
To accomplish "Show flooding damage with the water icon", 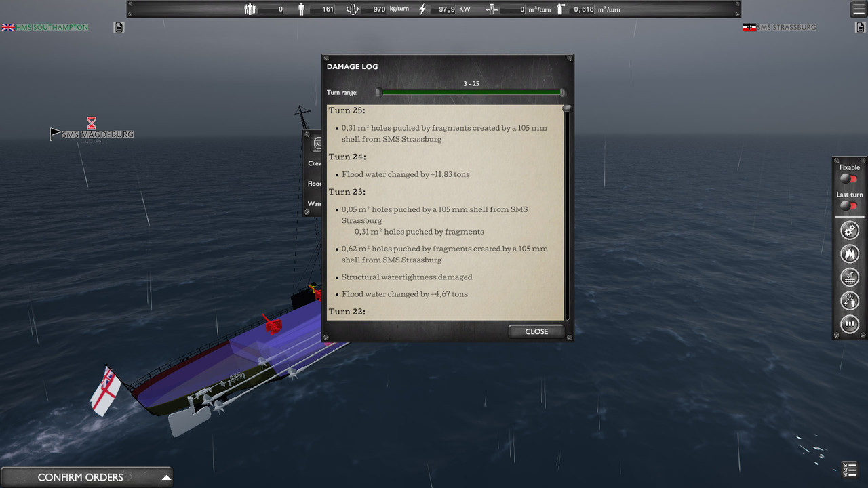I will click(850, 277).
